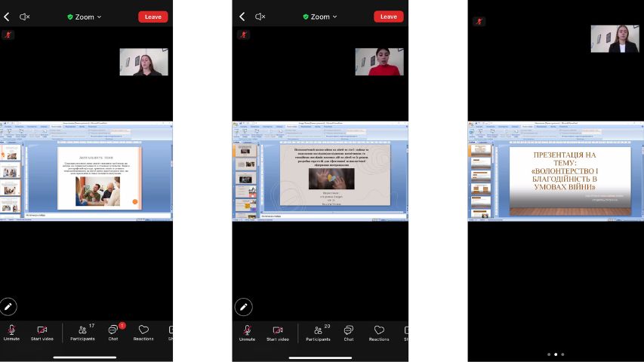This screenshot has width=644, height=362.
Task: Open Chat in the 20-participant meeting
Action: pos(349,333)
